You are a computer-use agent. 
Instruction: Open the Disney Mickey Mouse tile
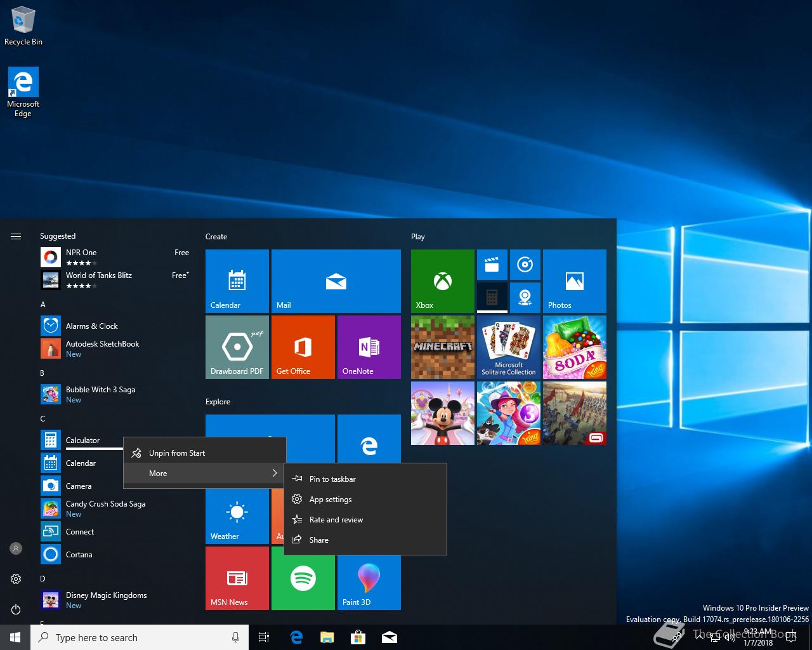tap(443, 413)
